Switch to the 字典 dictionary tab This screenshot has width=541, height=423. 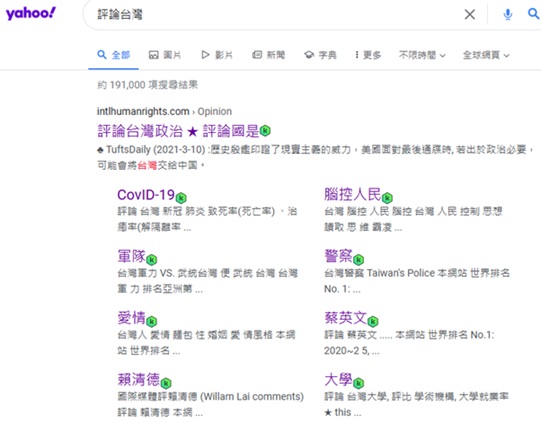tap(320, 55)
